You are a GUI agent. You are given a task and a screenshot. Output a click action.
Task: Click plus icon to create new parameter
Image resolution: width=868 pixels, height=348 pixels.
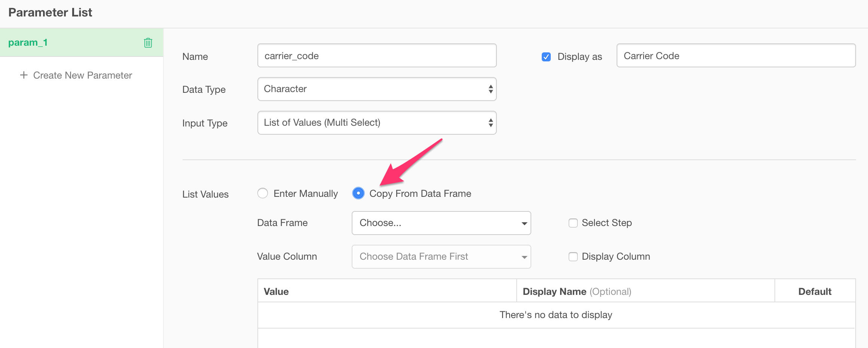tap(24, 75)
